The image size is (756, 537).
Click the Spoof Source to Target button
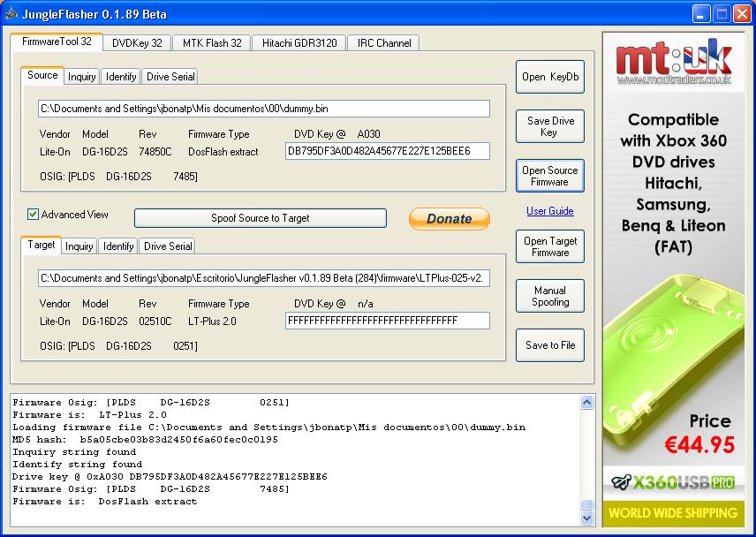(261, 218)
